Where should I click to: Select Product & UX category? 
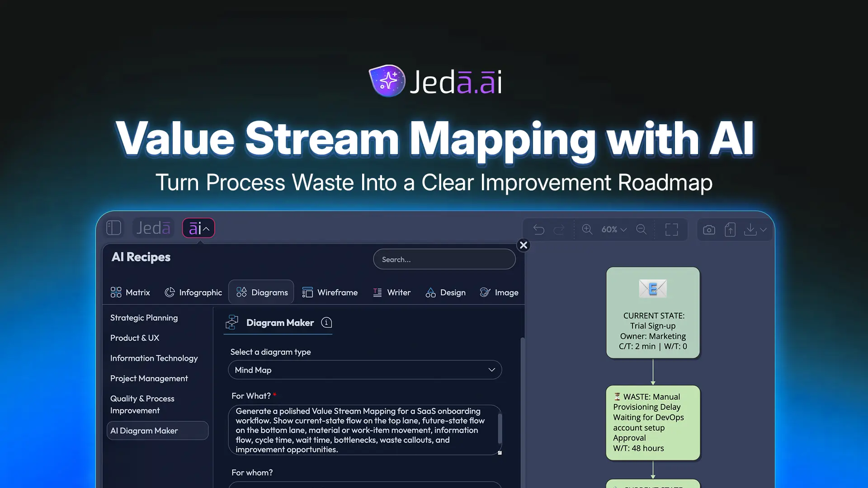[135, 338]
